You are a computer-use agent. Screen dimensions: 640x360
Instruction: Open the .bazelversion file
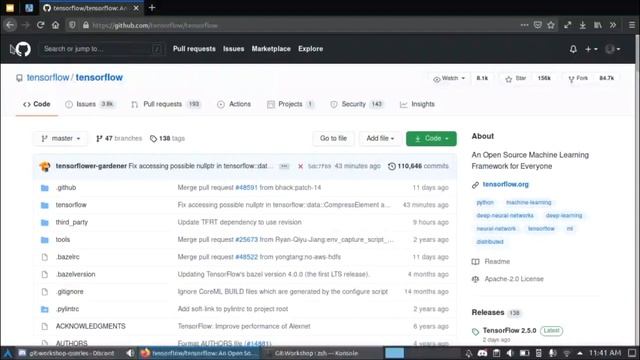pos(75,274)
